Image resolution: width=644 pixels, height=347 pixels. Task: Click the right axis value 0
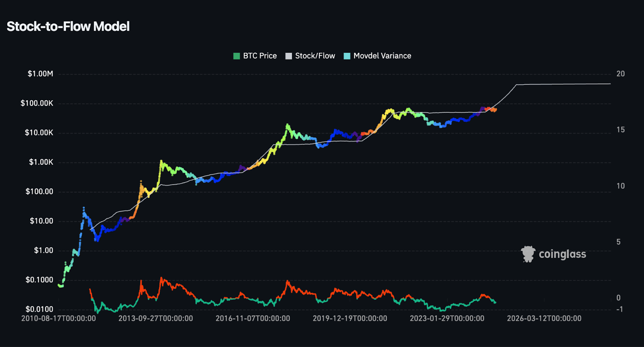point(619,298)
